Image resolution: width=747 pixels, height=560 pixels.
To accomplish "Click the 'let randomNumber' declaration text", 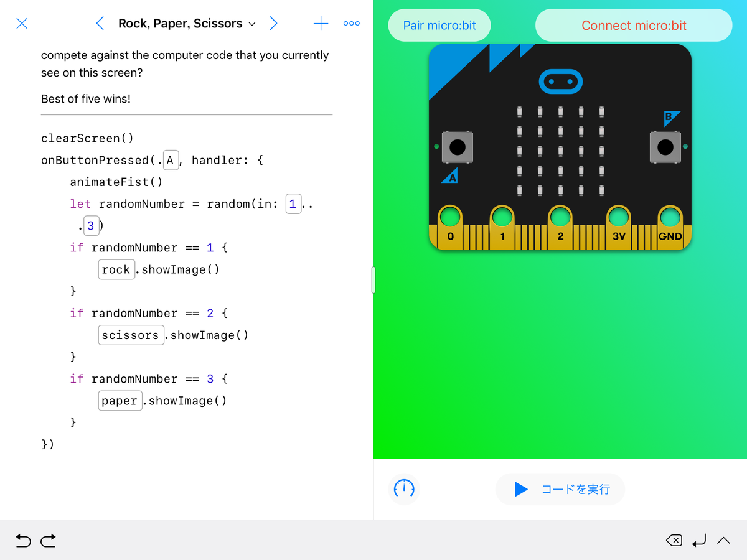I will point(128,204).
